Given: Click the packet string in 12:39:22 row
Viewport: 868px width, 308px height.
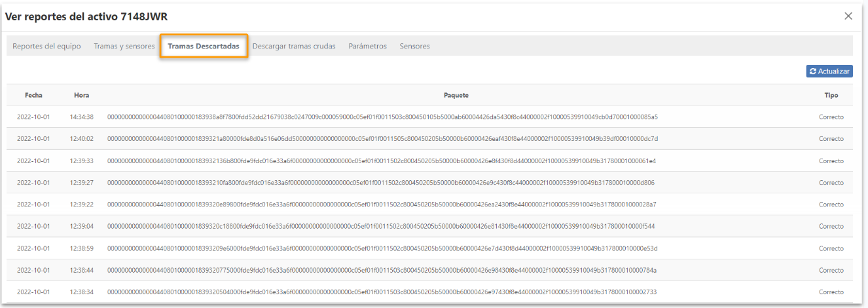Looking at the screenshot, I should point(382,204).
